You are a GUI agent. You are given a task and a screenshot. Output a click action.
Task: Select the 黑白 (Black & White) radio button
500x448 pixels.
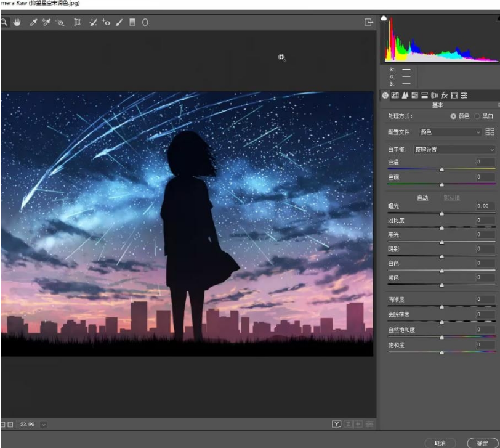(477, 116)
